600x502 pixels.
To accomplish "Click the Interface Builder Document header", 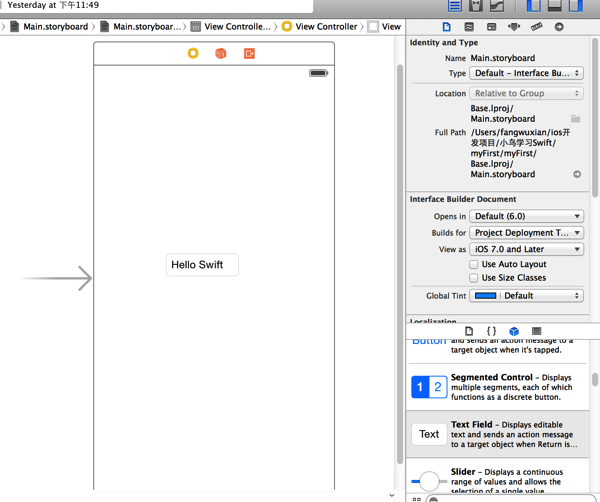I will (463, 199).
